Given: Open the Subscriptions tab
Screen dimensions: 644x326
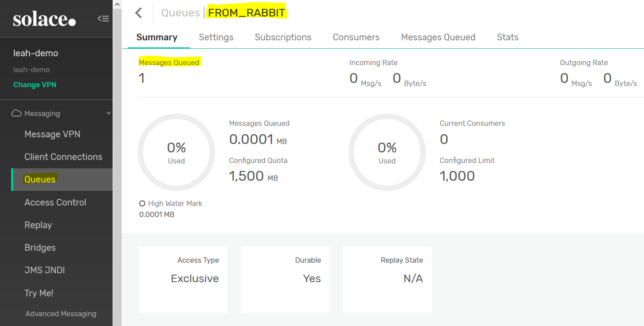Looking at the screenshot, I should pyautogui.click(x=283, y=37).
